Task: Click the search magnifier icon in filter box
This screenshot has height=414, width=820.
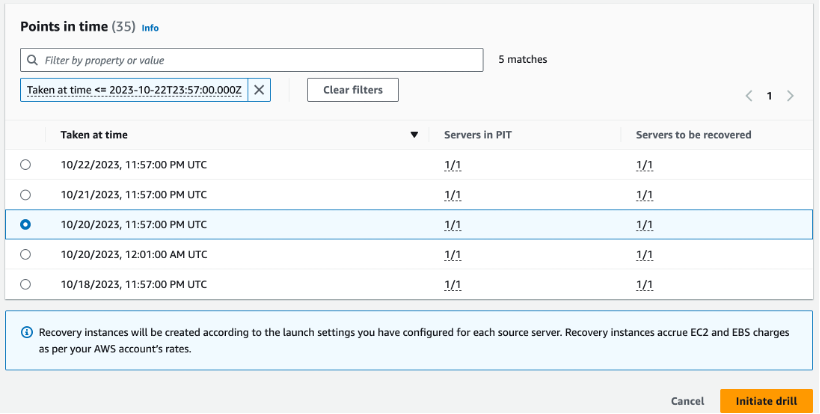Action: [x=32, y=60]
